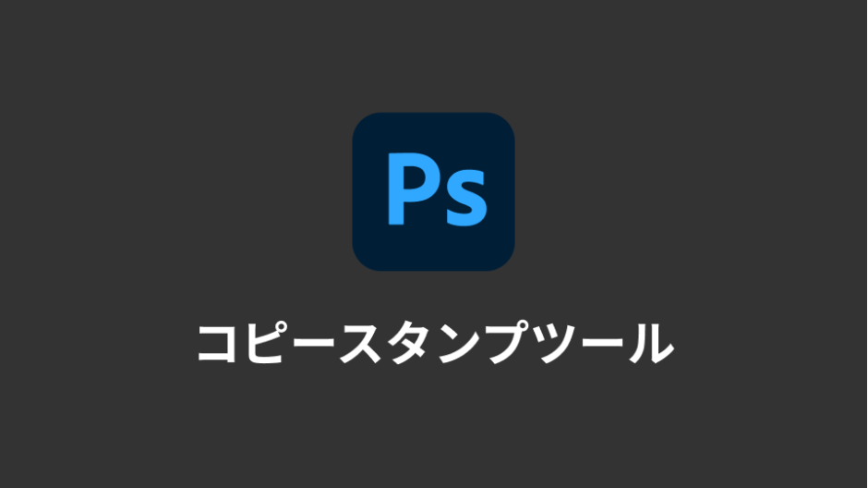Image resolution: width=868 pixels, height=488 pixels.
Task: Click the ピ character in the title
Action: [269, 342]
